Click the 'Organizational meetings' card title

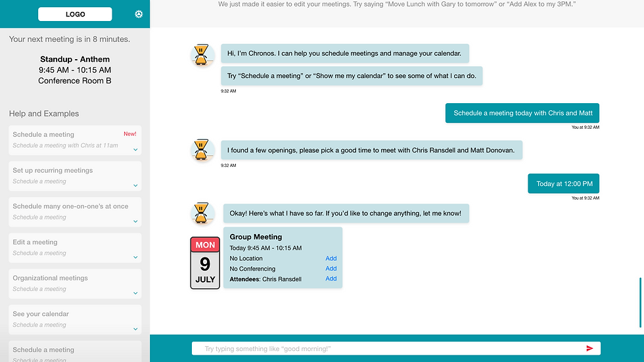(50, 278)
